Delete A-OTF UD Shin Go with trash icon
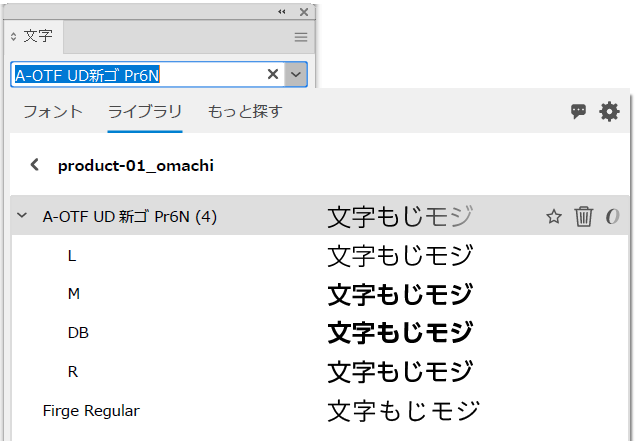The width and height of the screenshot is (639, 441). (x=584, y=217)
